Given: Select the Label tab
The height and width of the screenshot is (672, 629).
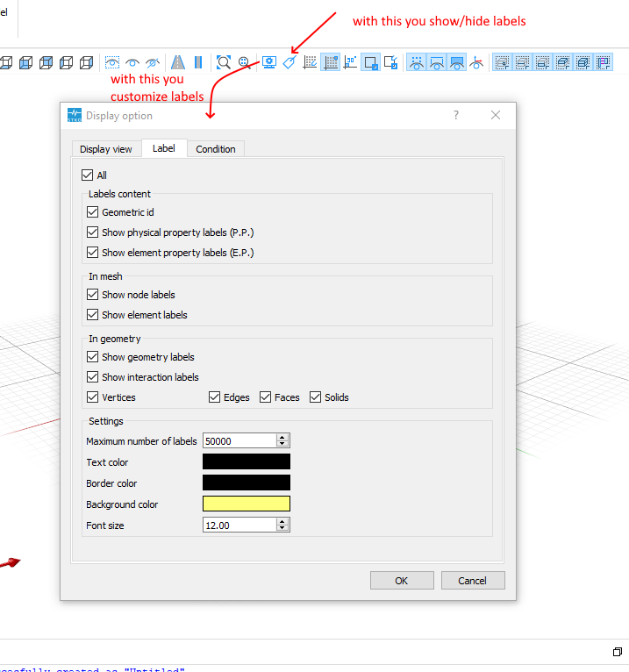Looking at the screenshot, I should point(164,148).
